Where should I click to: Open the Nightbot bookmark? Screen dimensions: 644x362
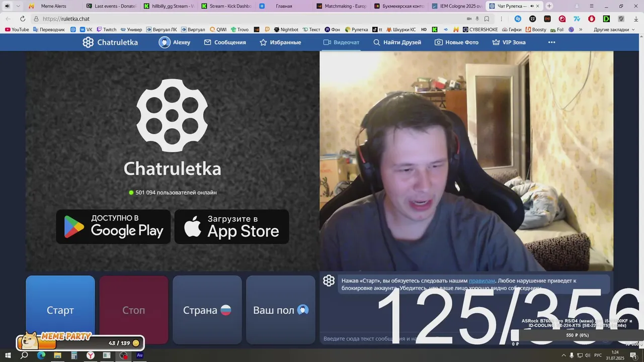pyautogui.click(x=286, y=30)
